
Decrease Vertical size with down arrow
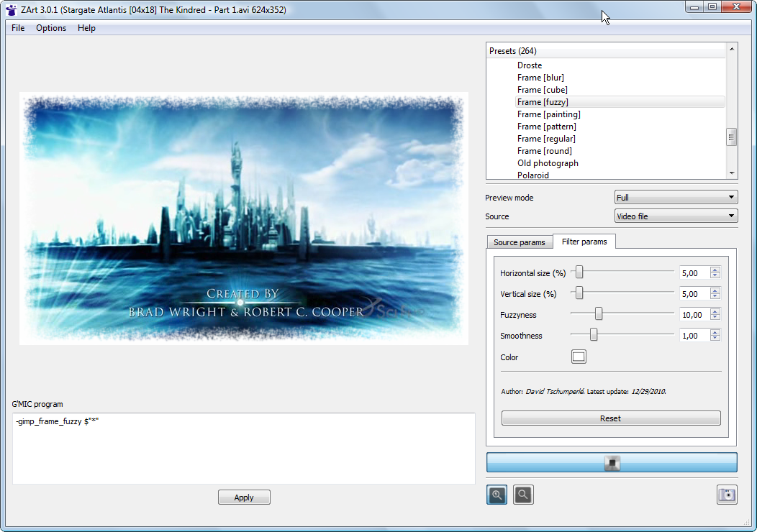click(x=715, y=297)
